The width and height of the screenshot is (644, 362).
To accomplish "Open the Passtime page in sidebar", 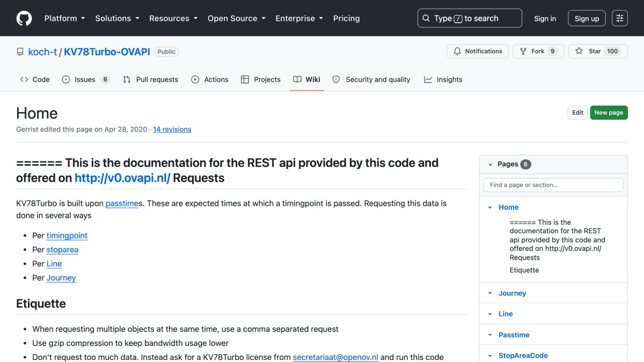I will 514,335.
